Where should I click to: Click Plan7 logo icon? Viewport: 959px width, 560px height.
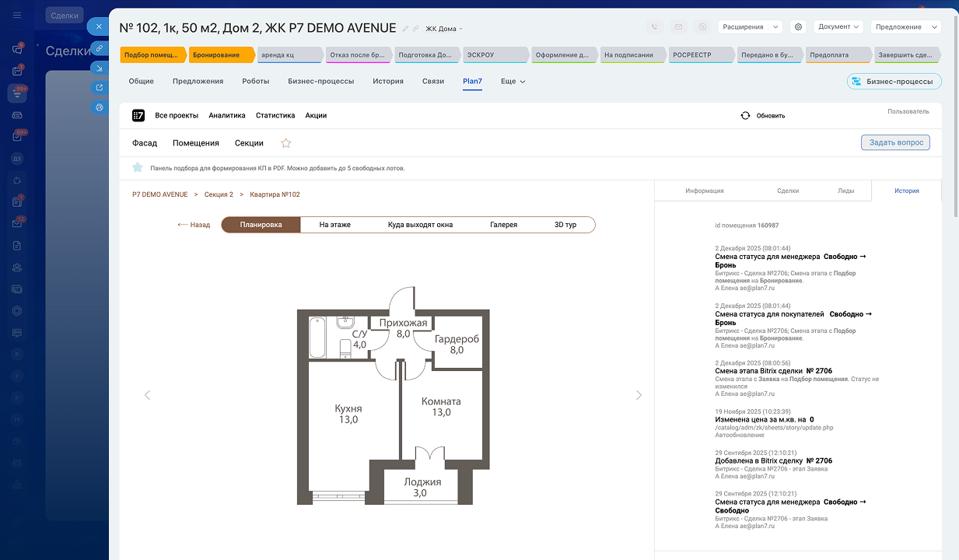tap(138, 115)
